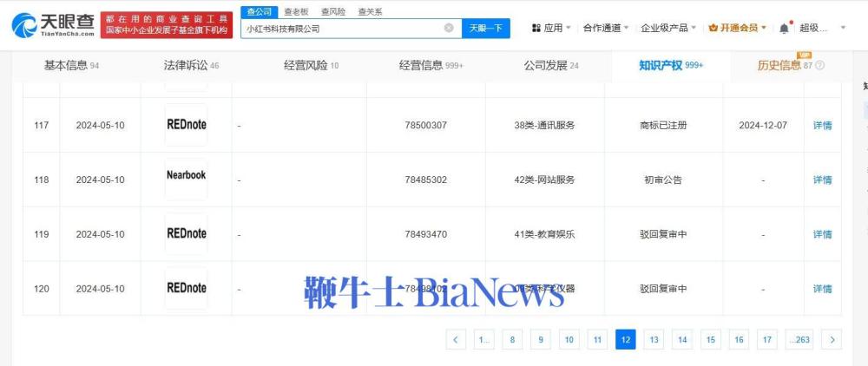Open 详情 for row 117
Viewport: 868px width, 366px height.
point(822,125)
